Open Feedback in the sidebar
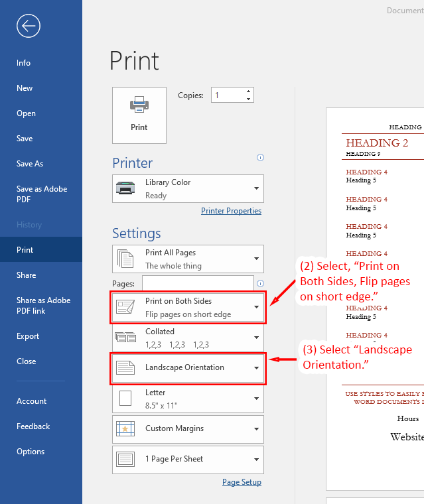This screenshot has width=424, height=504. point(41,426)
